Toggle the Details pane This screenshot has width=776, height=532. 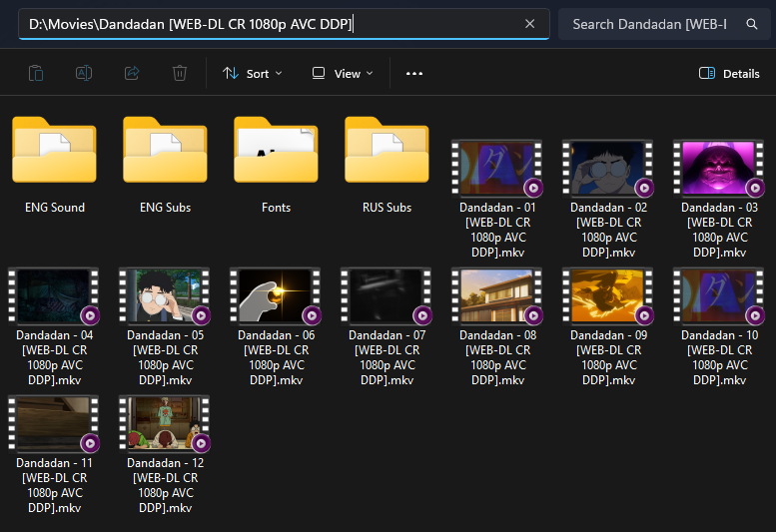pyautogui.click(x=729, y=74)
